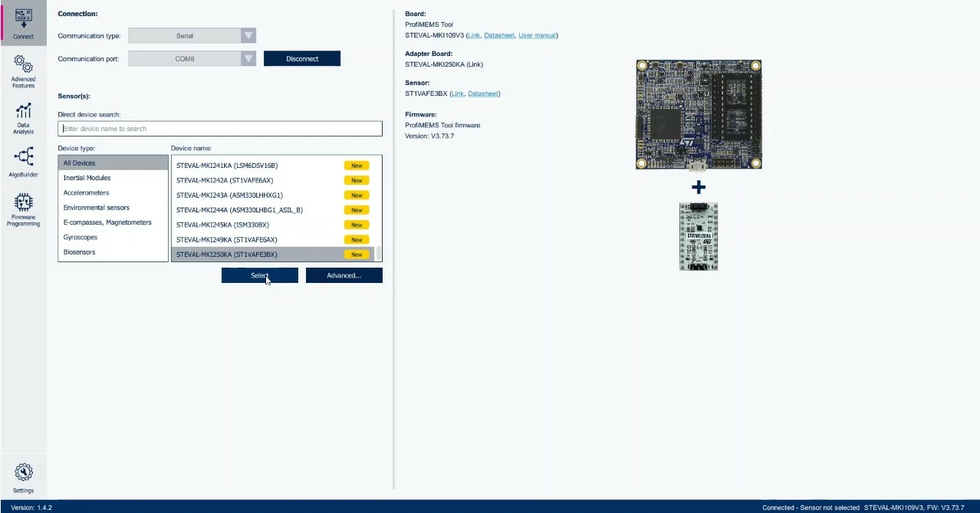The height and width of the screenshot is (513, 980).
Task: Launch AlgoBuilder from the sidebar
Action: [23, 163]
